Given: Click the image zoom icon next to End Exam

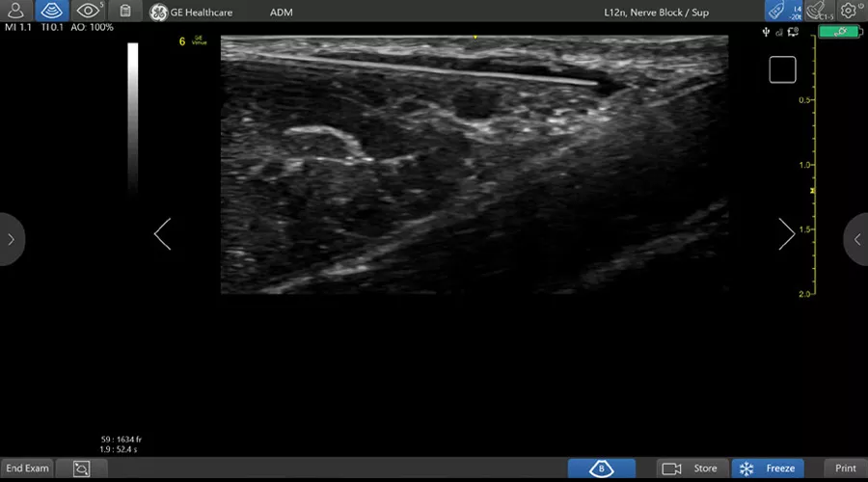Looking at the screenshot, I should [81, 469].
